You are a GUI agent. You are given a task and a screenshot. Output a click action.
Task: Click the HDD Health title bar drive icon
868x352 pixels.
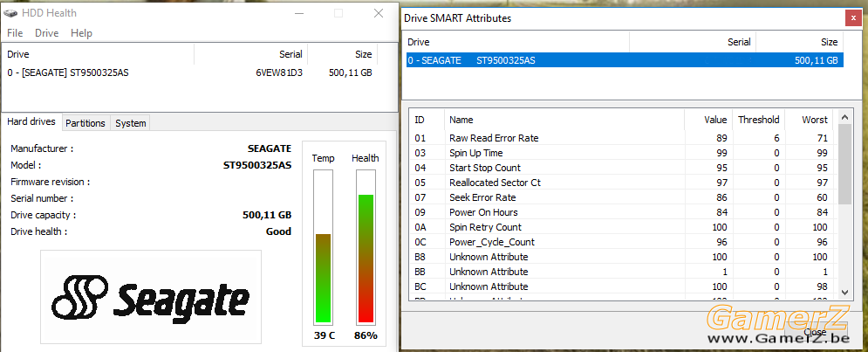pyautogui.click(x=9, y=13)
